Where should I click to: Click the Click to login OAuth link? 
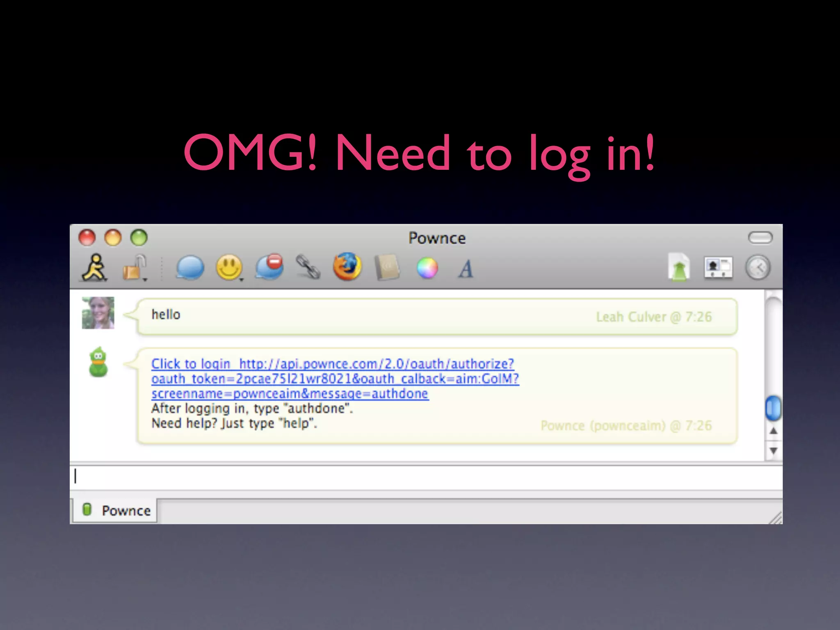tap(335, 379)
